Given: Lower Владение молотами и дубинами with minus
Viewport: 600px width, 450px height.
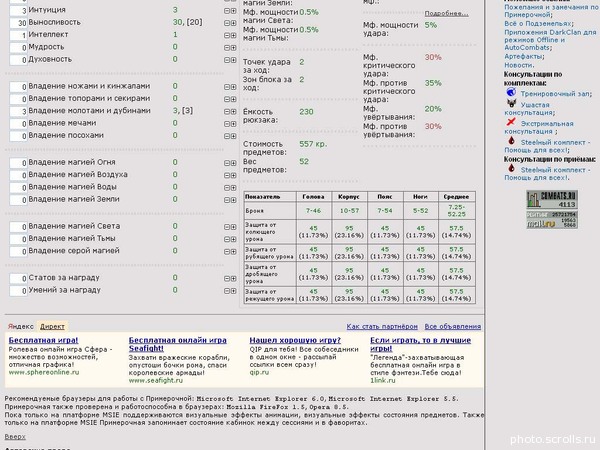Looking at the screenshot, I should (227, 111).
